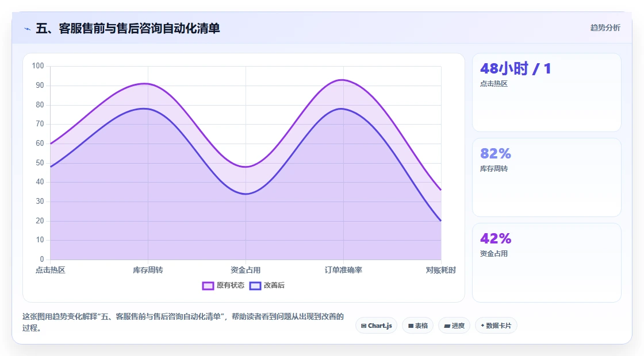Open the 48小时 / 1 点击热区 card
This screenshot has height=356, width=644.
547,92
